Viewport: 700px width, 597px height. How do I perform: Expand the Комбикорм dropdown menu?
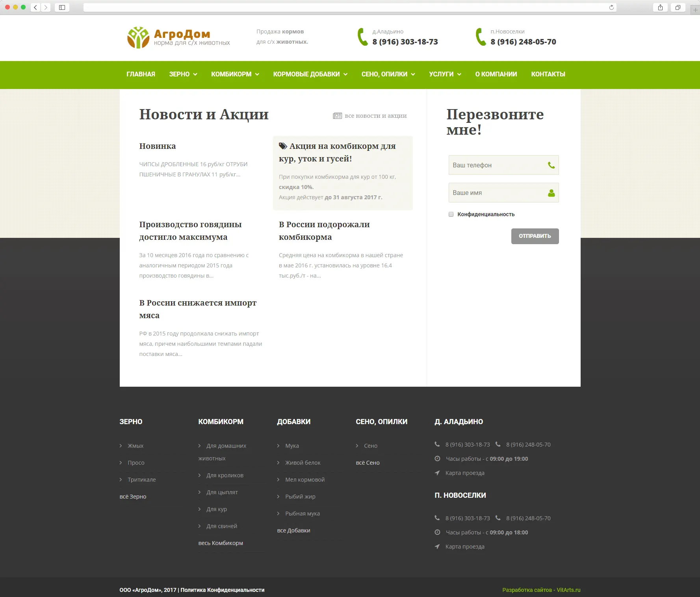click(x=235, y=74)
